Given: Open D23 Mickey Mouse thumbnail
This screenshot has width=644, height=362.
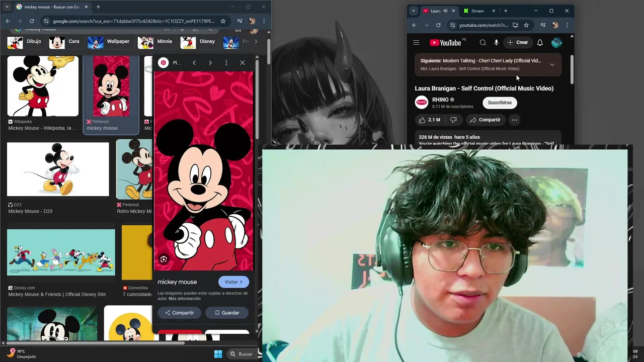Looking at the screenshot, I should click(58, 169).
